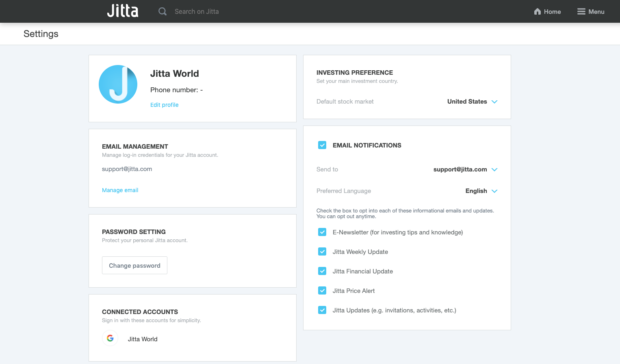620x364 pixels.
Task: Click the connected Jitta World Google account name
Action: pos(143,339)
